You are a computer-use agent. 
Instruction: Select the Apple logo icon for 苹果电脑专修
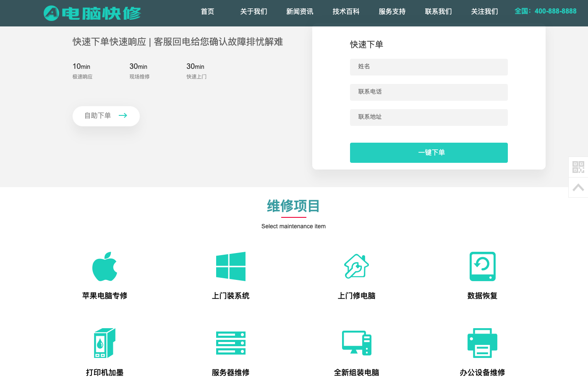(x=105, y=266)
